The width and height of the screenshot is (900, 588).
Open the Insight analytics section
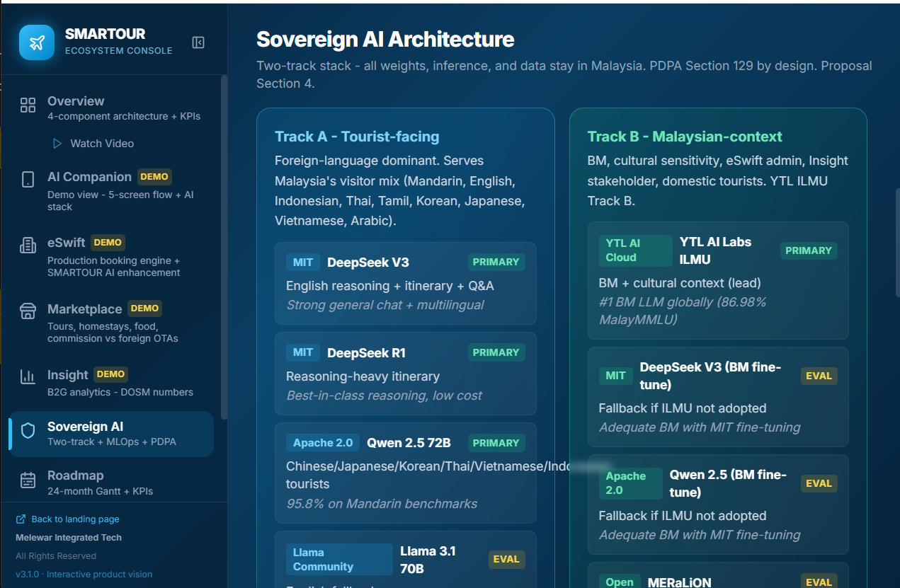tap(111, 382)
